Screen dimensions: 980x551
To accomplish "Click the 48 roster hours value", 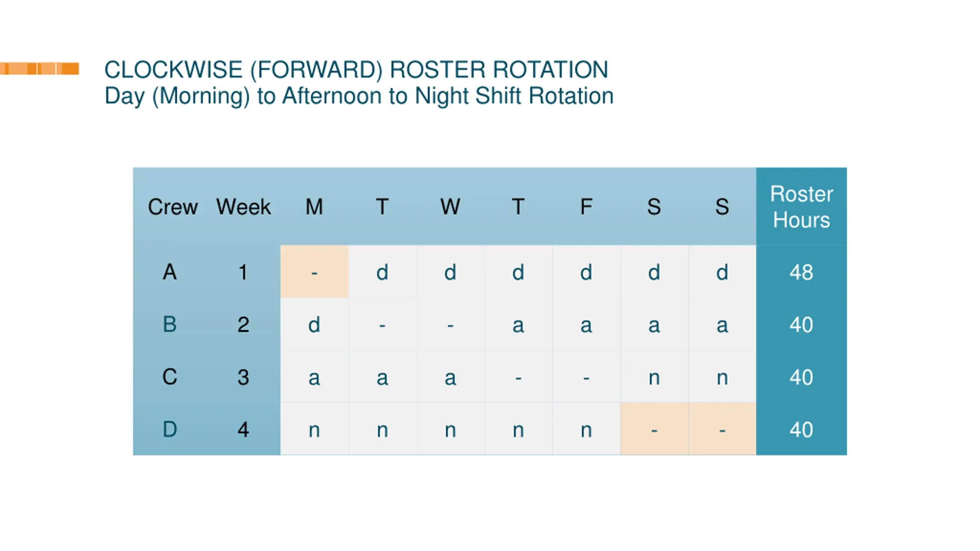I will [x=801, y=272].
